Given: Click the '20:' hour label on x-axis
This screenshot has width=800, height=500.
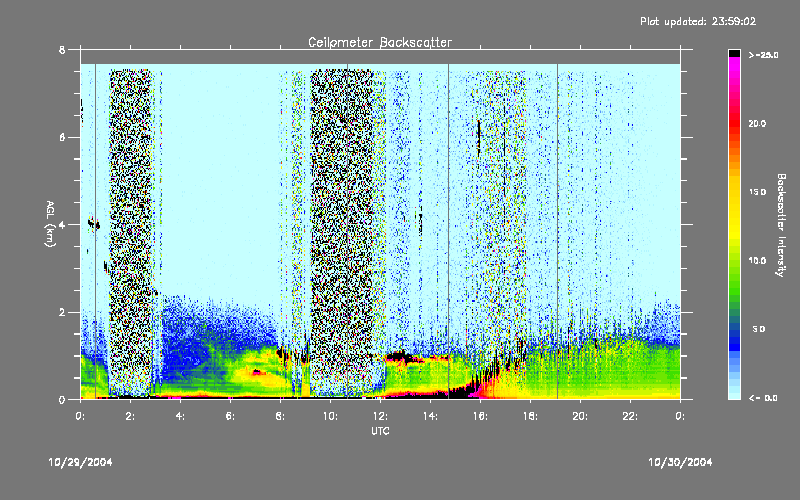Looking at the screenshot, I should tap(580, 416).
